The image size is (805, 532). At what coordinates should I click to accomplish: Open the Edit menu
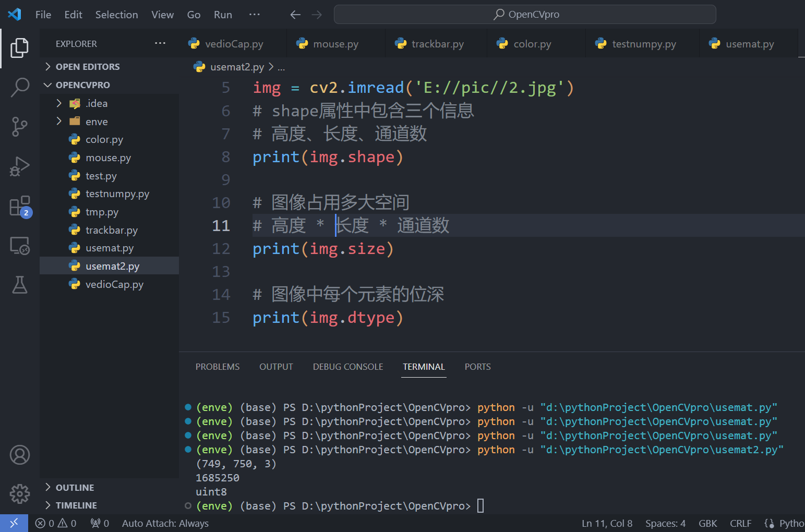coord(74,15)
